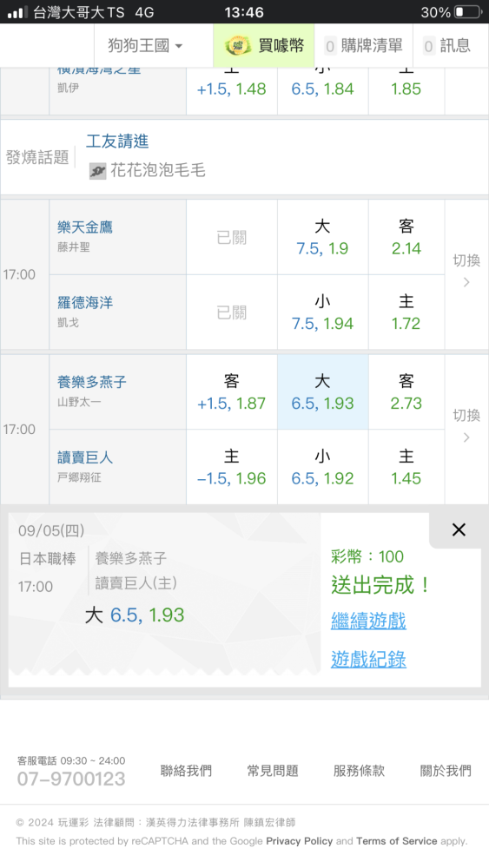Open the 購牌清單 tab
489x868 pixels.
pyautogui.click(x=363, y=45)
